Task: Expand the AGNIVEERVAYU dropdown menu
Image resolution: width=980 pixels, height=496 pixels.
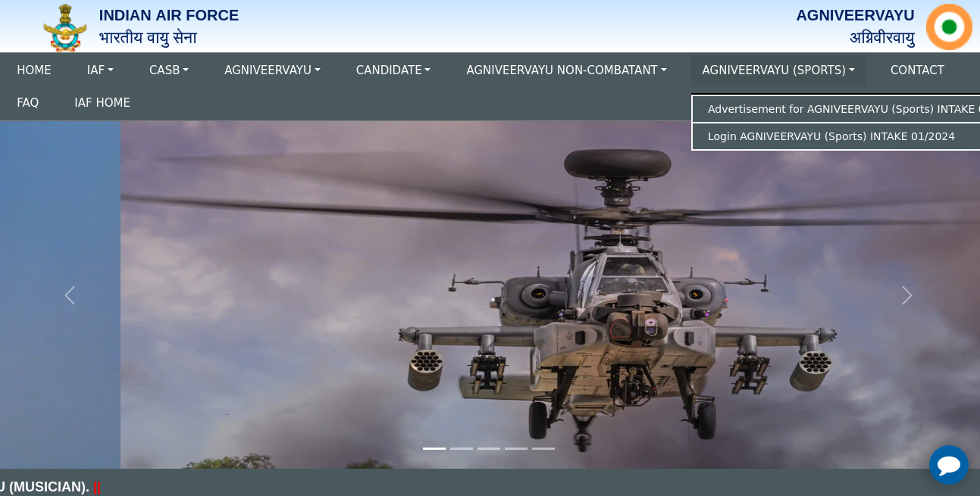Action: 272,70
